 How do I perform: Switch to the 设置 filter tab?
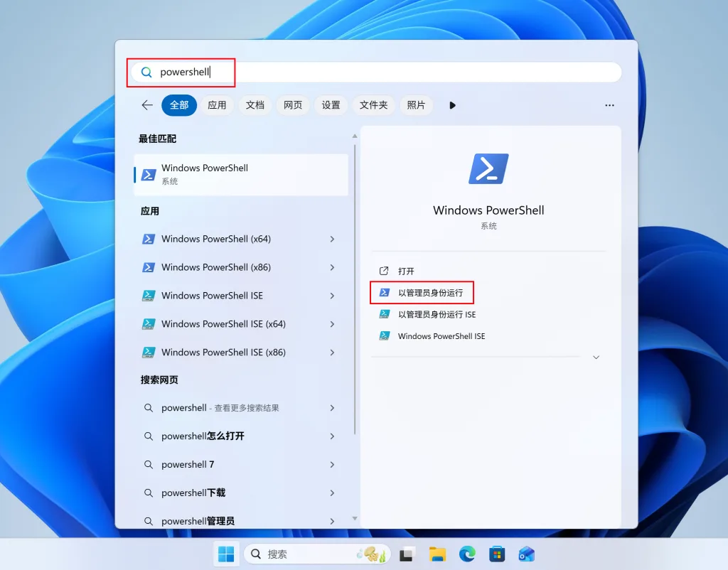331,105
